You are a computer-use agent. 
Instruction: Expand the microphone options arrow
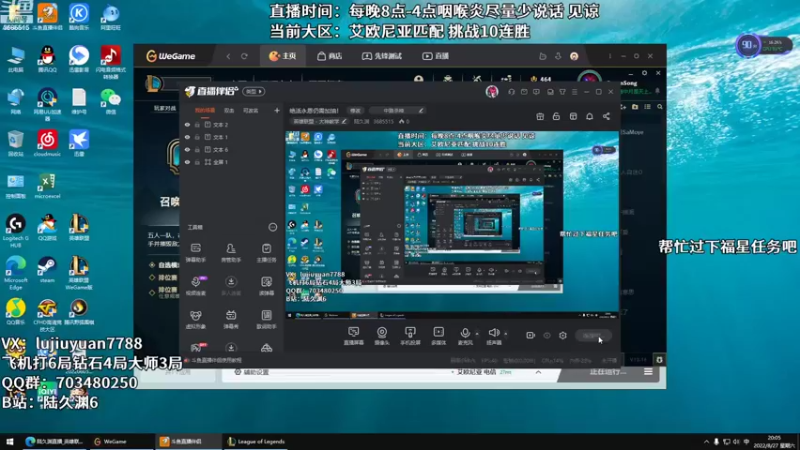pos(477,334)
